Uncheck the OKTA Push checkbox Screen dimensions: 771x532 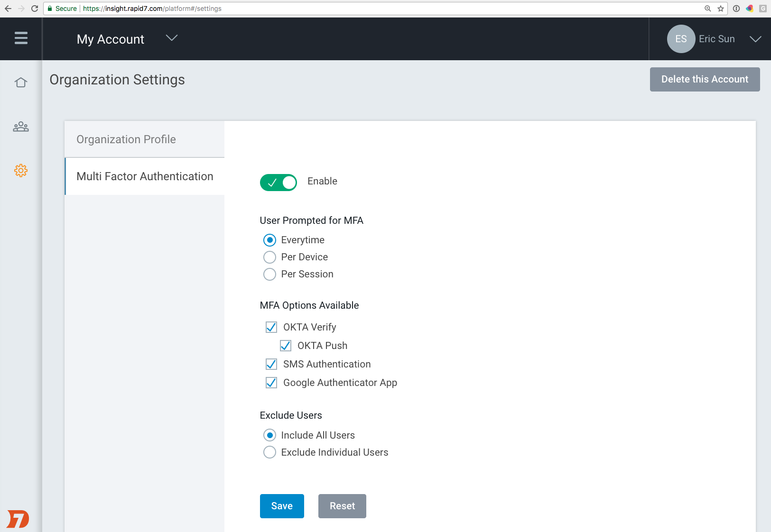(286, 346)
